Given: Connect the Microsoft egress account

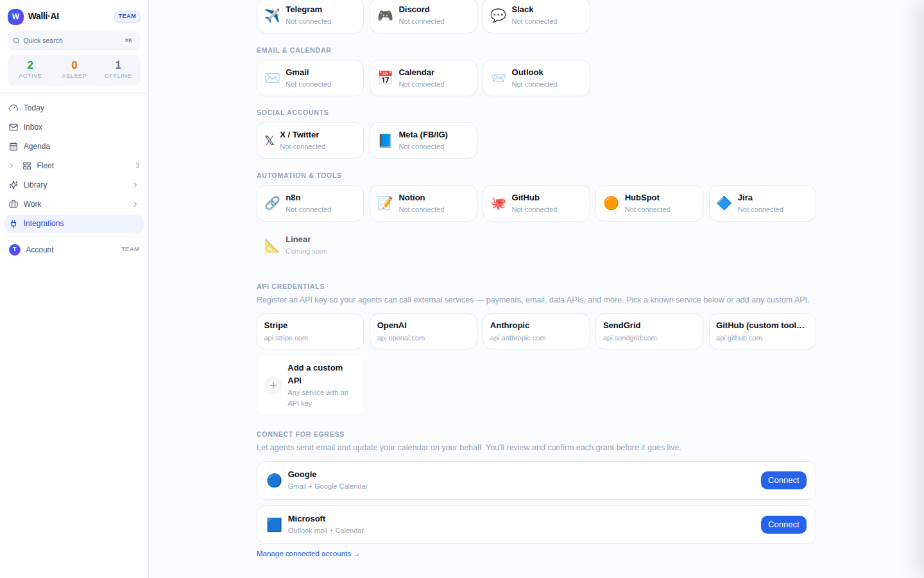Looking at the screenshot, I should tap(783, 525).
